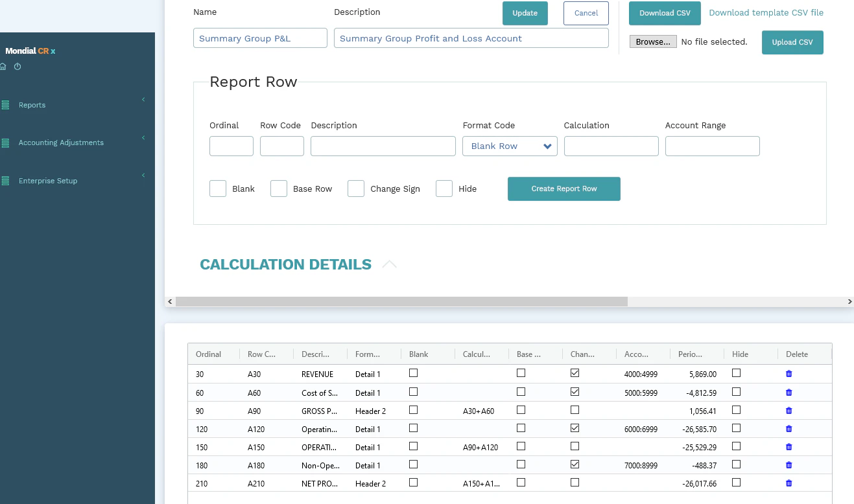The width and height of the screenshot is (854, 504).
Task: Check the Base Row option
Action: click(279, 188)
